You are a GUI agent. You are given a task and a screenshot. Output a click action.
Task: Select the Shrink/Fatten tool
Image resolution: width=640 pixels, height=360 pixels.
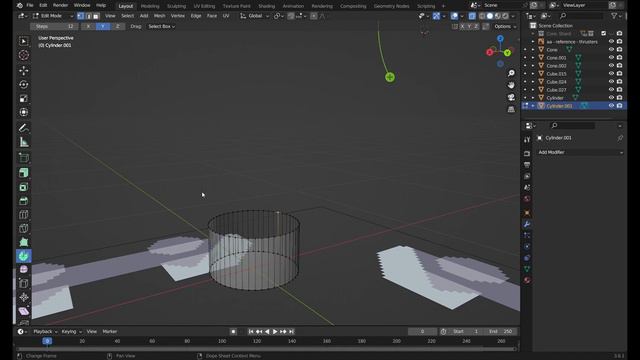[x=24, y=298]
